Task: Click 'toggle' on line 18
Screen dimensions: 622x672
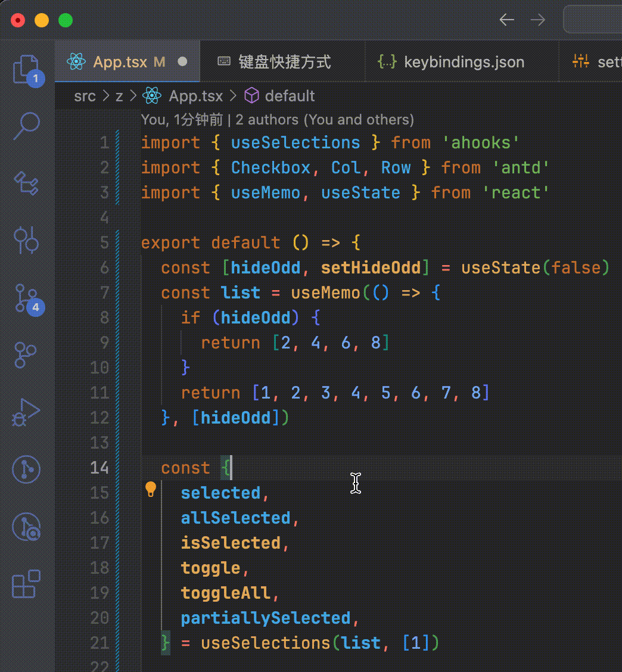Action: pos(210,568)
